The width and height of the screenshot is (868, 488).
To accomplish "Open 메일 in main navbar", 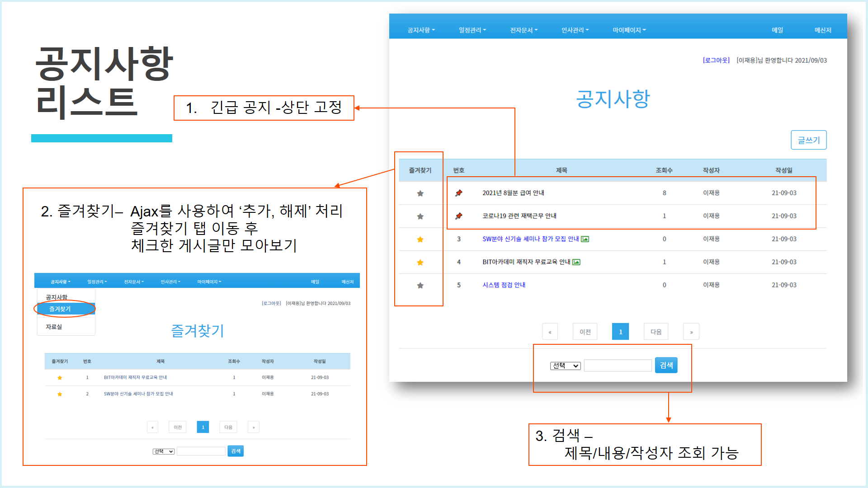I will coord(778,30).
